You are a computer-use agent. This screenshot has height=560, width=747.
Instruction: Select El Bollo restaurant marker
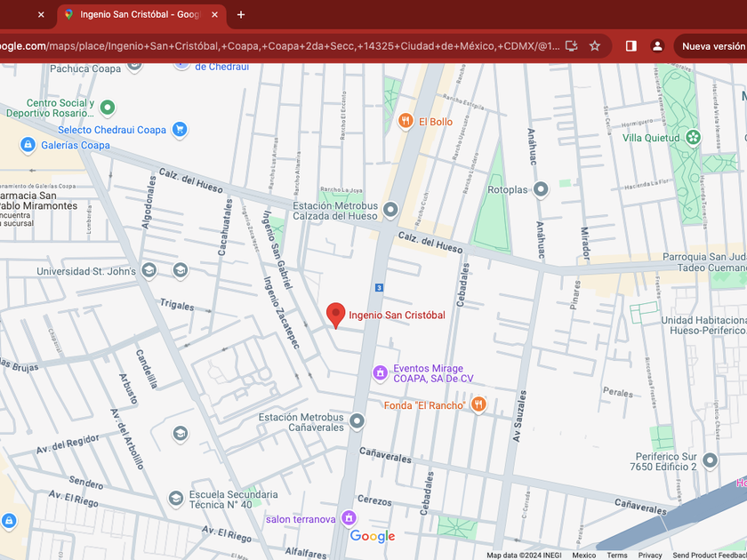(x=406, y=122)
